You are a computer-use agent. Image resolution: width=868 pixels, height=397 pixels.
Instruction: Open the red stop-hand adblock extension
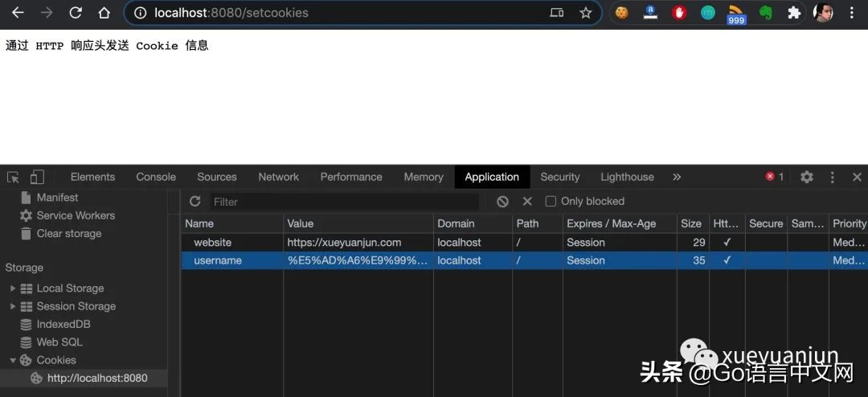679,13
